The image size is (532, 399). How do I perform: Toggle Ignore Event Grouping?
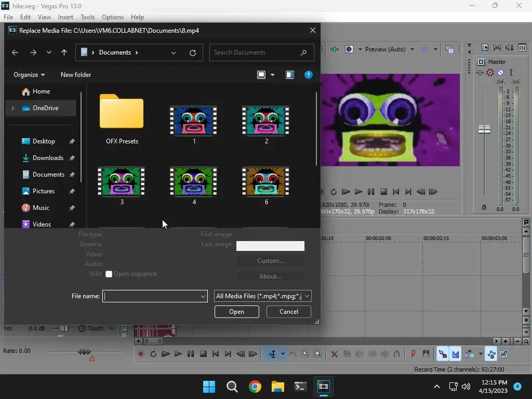pyautogui.click(x=504, y=354)
